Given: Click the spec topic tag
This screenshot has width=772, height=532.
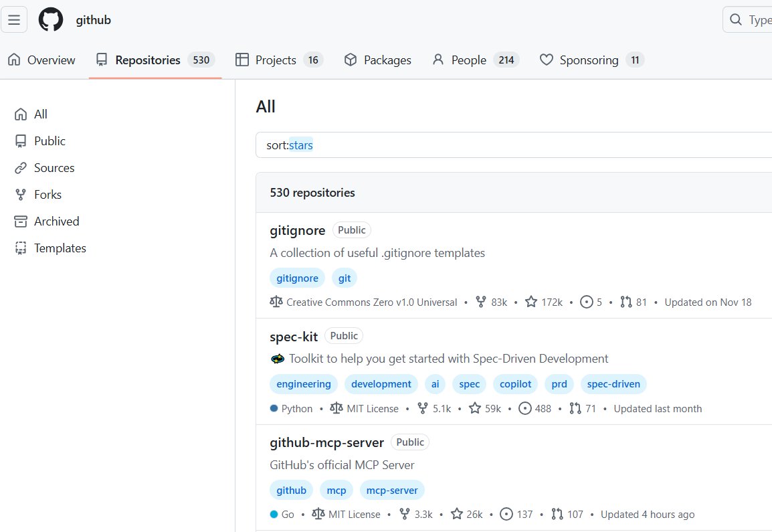Looking at the screenshot, I should [469, 384].
